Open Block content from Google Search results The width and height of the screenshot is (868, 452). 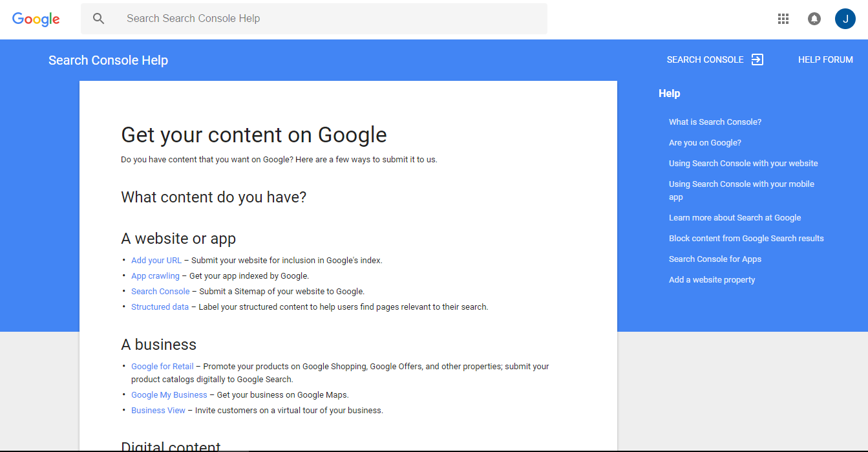(x=746, y=239)
